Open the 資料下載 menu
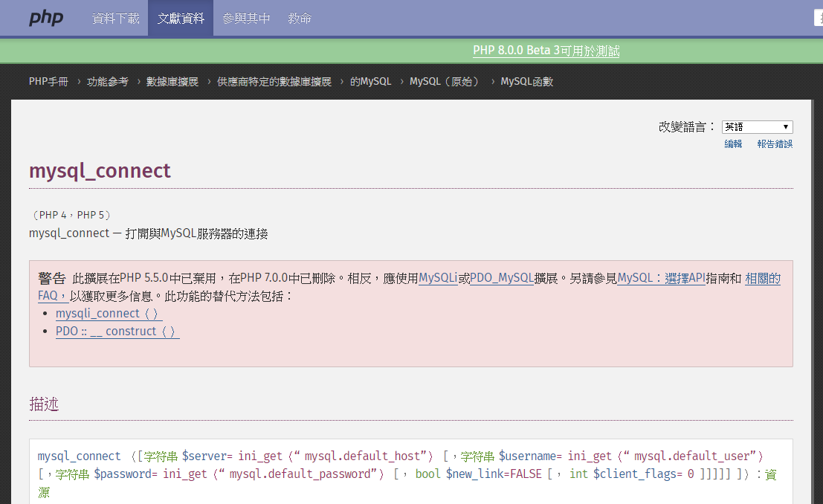 tap(115, 19)
